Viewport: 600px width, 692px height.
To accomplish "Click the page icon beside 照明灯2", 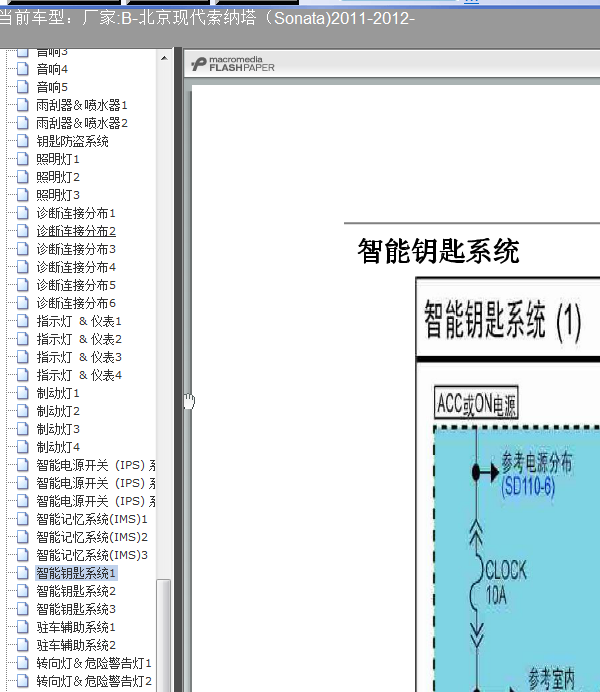I will (22, 177).
